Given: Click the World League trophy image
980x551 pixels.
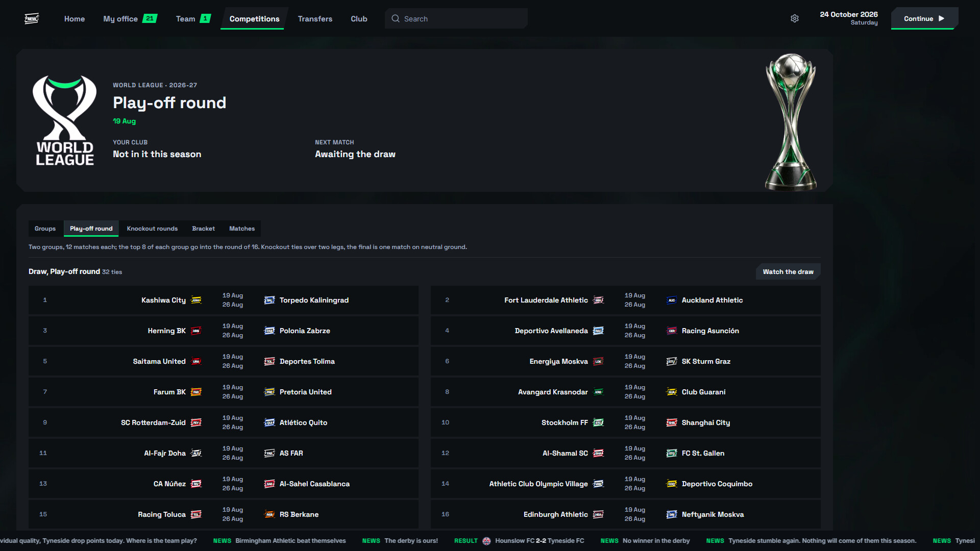Looking at the screenshot, I should pos(791,121).
